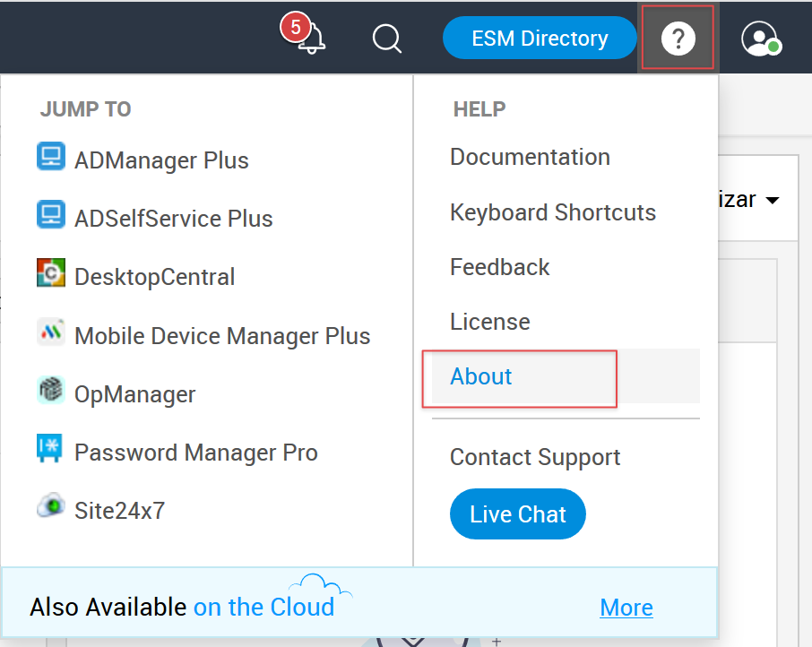Click the Mobile Device Manager Plus icon
This screenshot has height=647, width=812.
pos(51,331)
